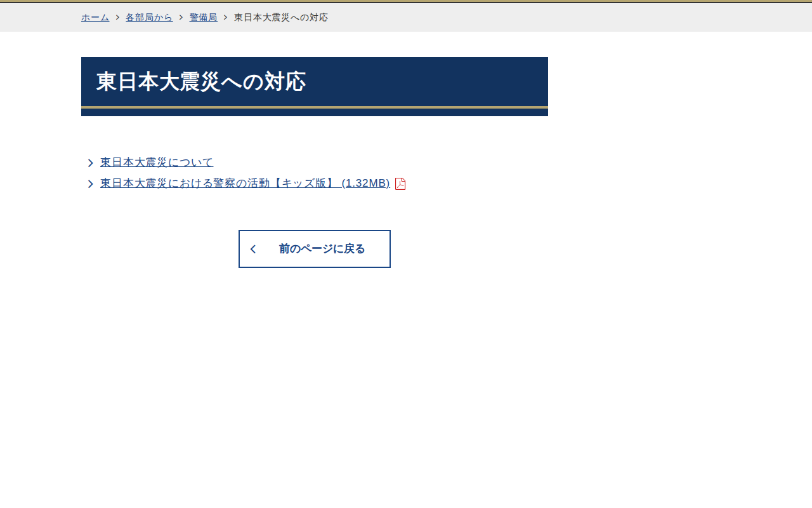Image resolution: width=812 pixels, height=508 pixels.
Task: Click 前のページに戻る button
Action: click(315, 249)
